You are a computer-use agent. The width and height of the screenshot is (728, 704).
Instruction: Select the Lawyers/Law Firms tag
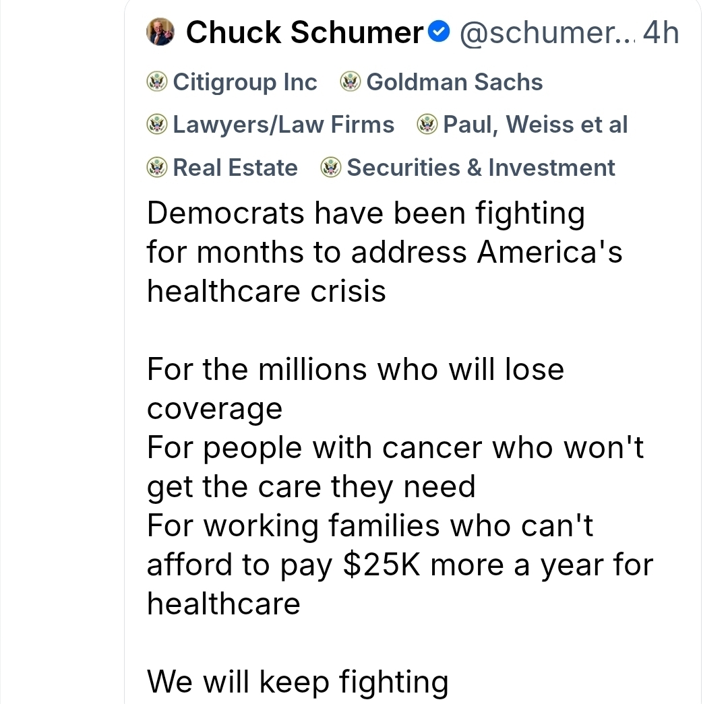coord(283,125)
